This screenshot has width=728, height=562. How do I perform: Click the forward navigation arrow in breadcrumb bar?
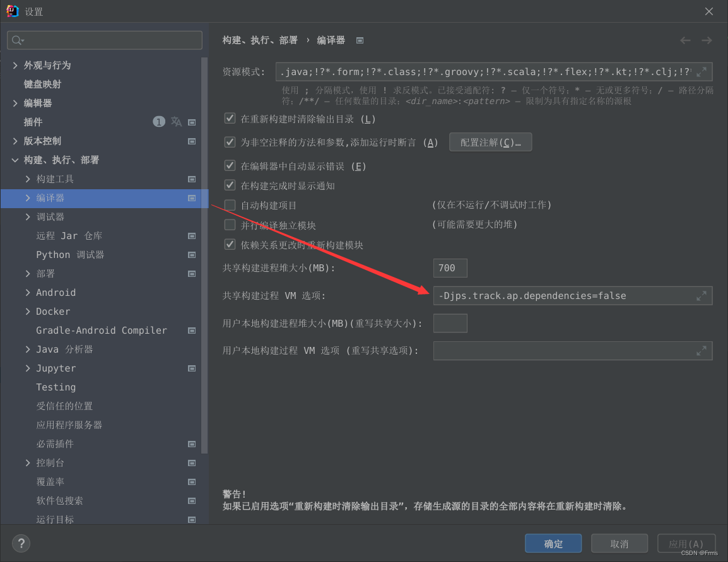[x=705, y=40]
